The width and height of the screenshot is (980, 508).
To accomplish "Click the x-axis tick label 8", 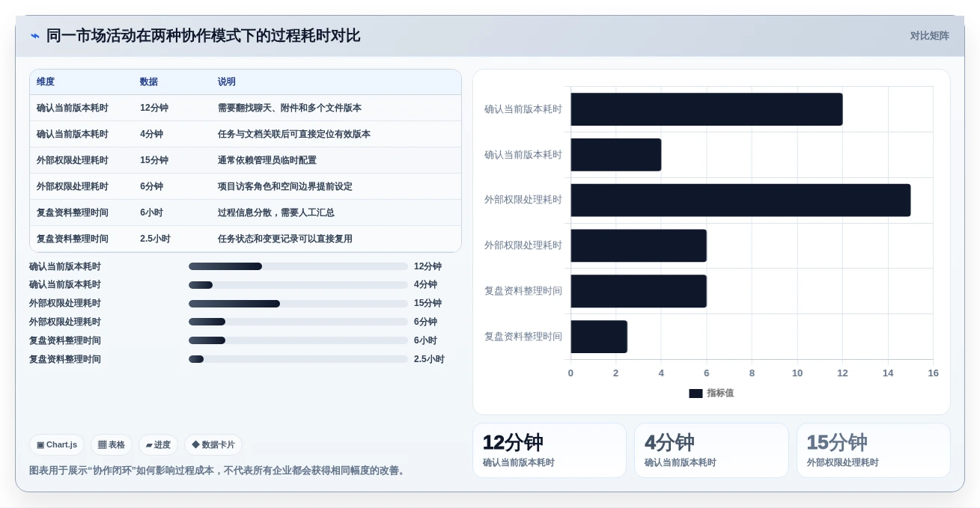I will pyautogui.click(x=752, y=373).
